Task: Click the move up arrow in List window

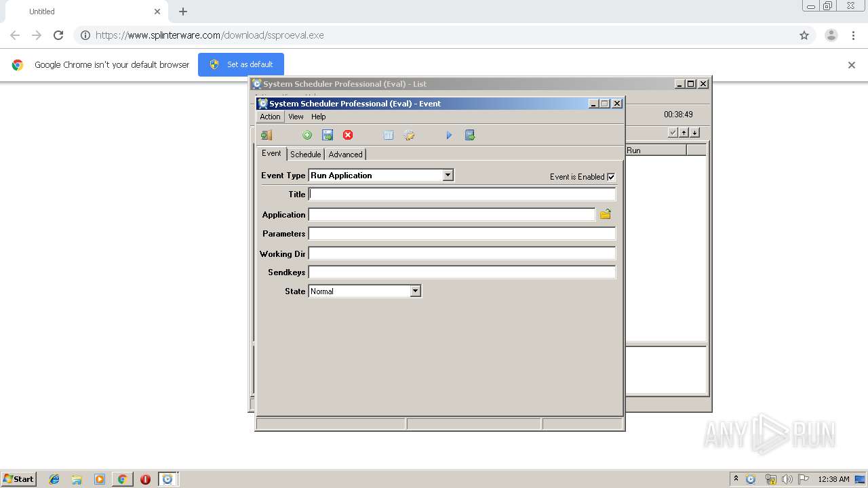Action: [684, 132]
